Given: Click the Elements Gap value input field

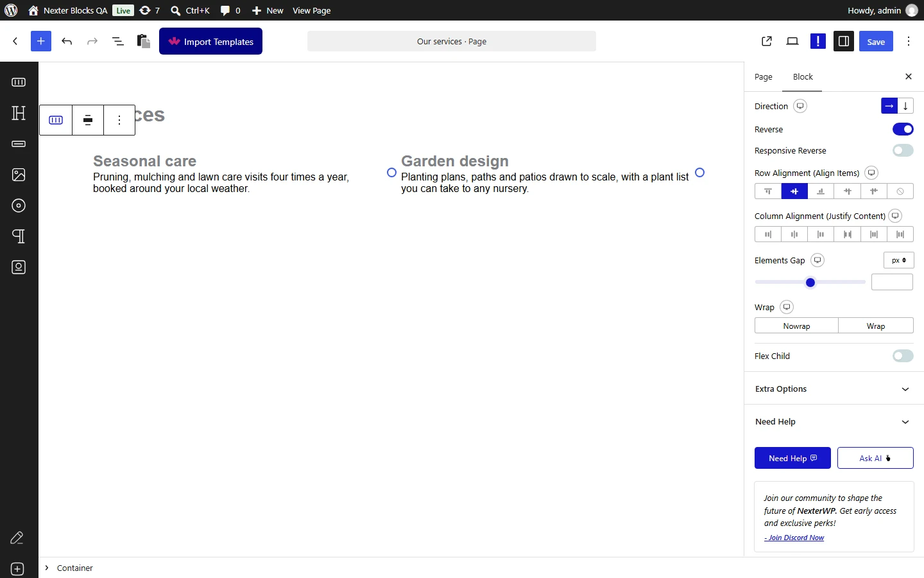Looking at the screenshot, I should pyautogui.click(x=892, y=282).
